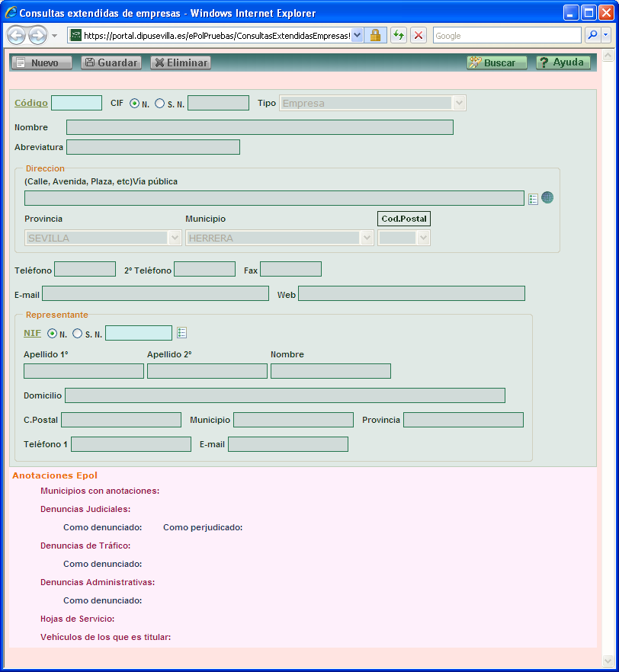Click the globe map icon beside Vía pública
The width and height of the screenshot is (619, 672).
(547, 198)
